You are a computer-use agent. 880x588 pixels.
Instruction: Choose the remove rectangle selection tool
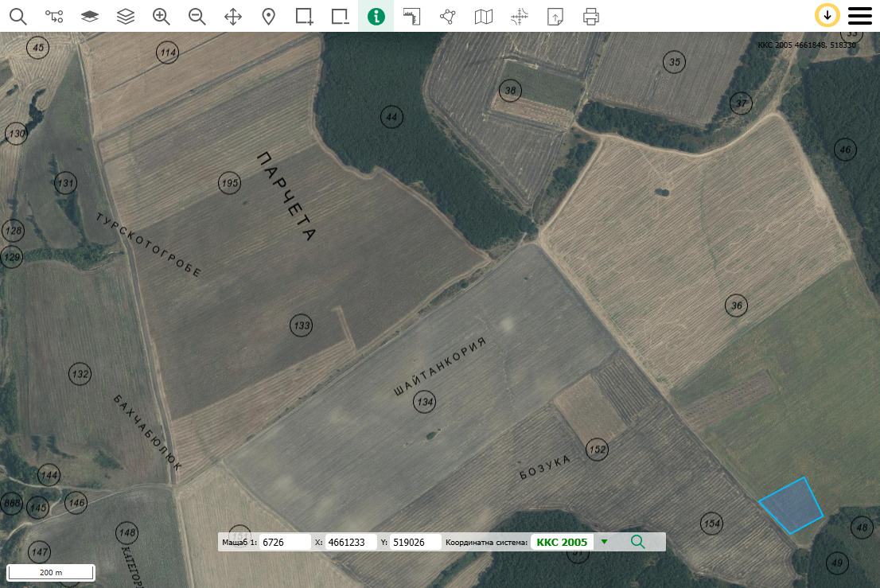(341, 16)
